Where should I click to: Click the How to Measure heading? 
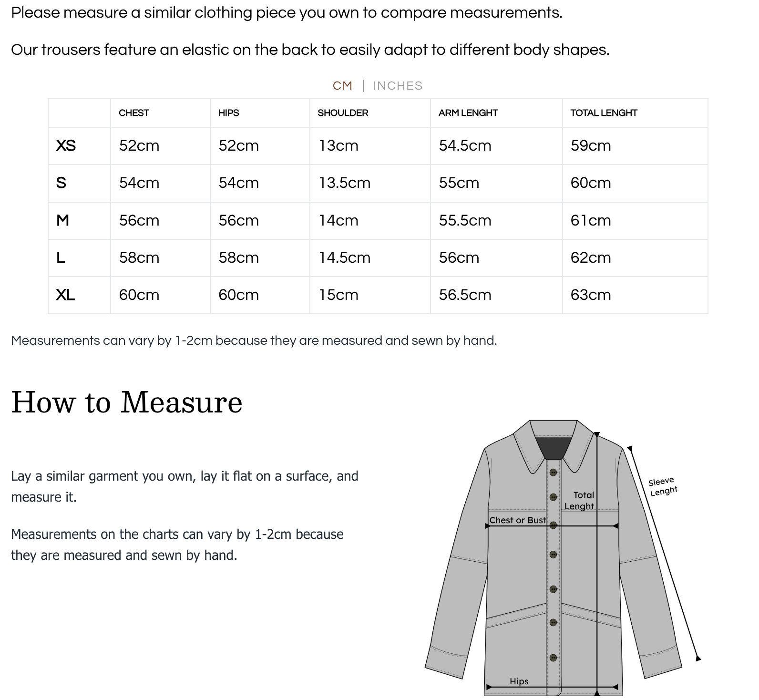(127, 402)
